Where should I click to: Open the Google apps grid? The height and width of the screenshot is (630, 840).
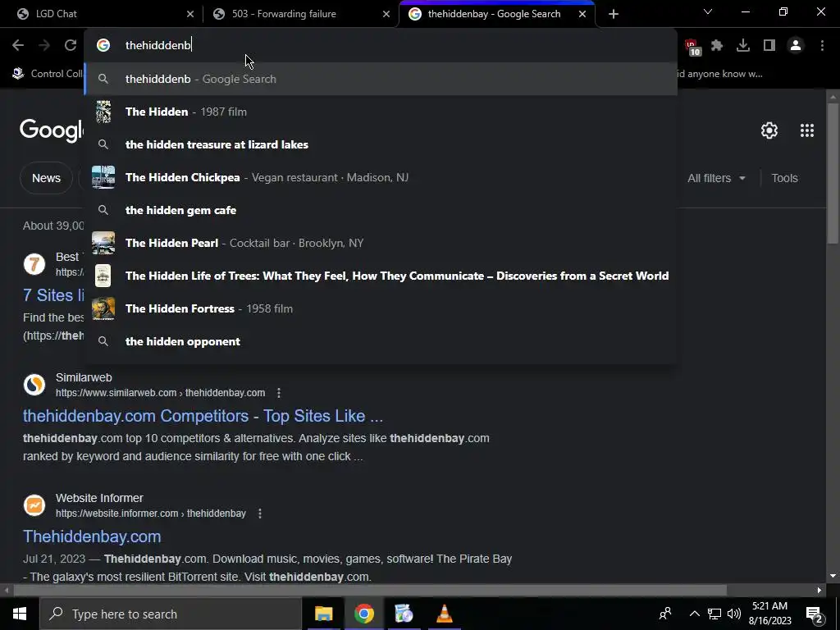point(807,130)
